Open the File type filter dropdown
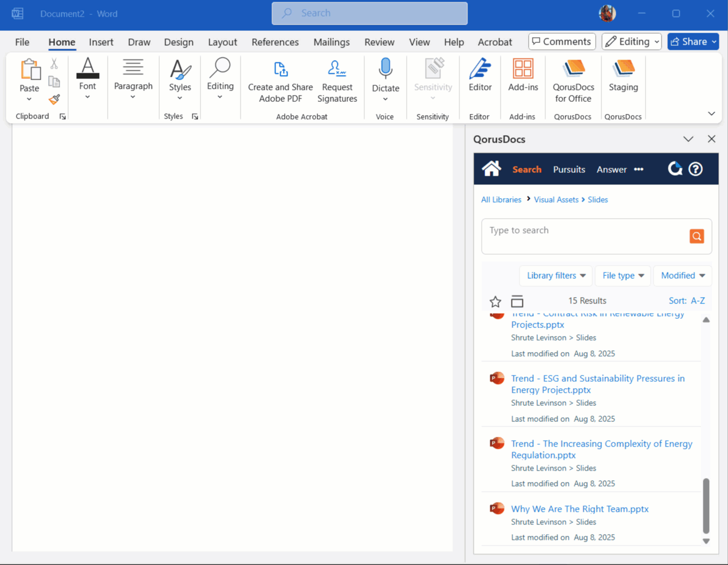728x565 pixels. (x=623, y=275)
